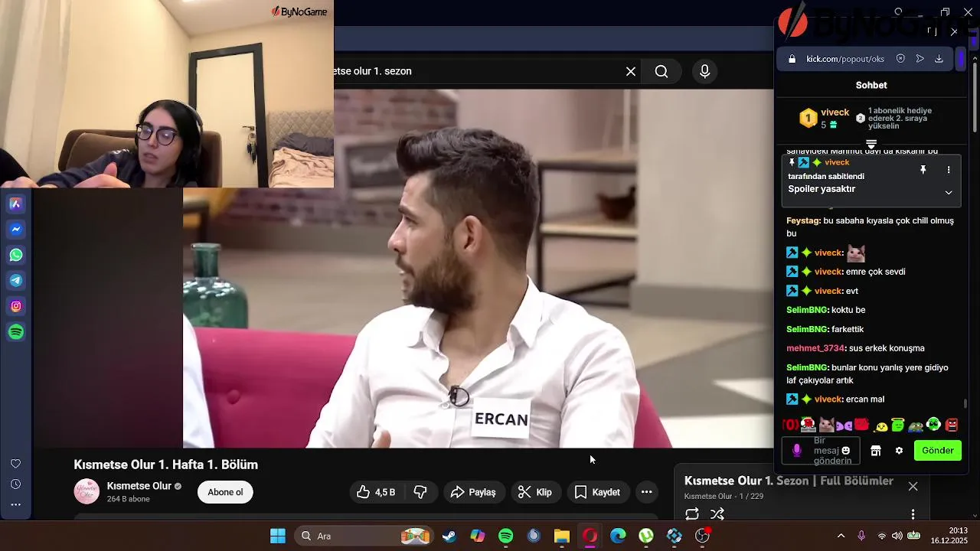Toggle playlist shuffle

click(x=717, y=514)
